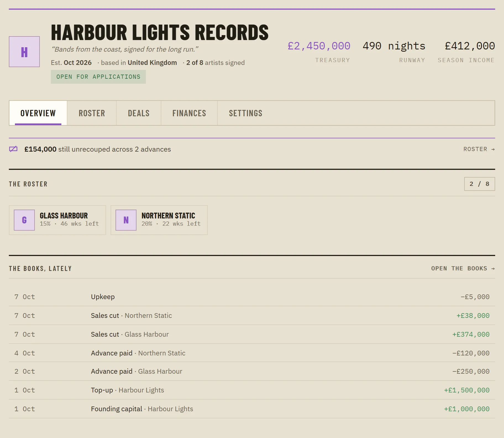The width and height of the screenshot is (504, 438).
Task: Click the unrecouped advances banner icon
Action: coord(13,149)
